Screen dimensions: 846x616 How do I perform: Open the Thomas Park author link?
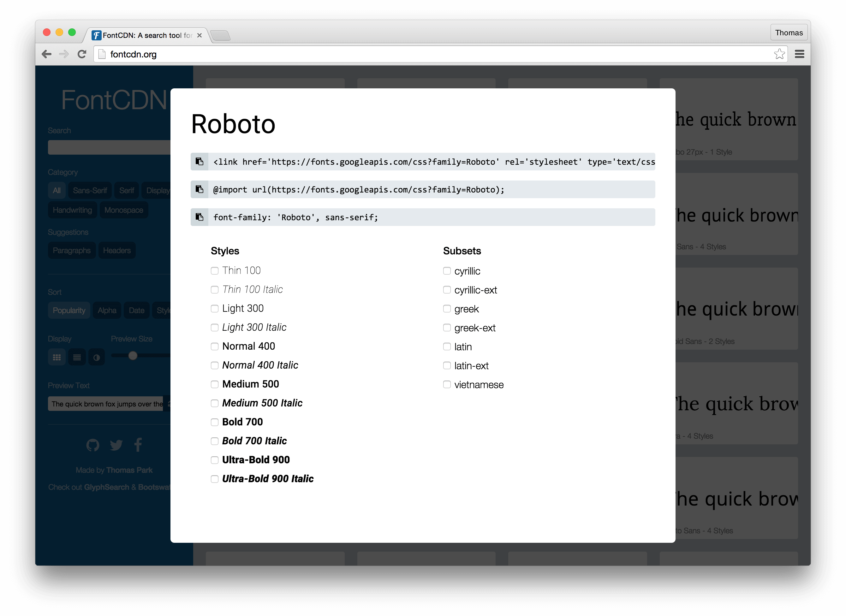[x=129, y=470]
